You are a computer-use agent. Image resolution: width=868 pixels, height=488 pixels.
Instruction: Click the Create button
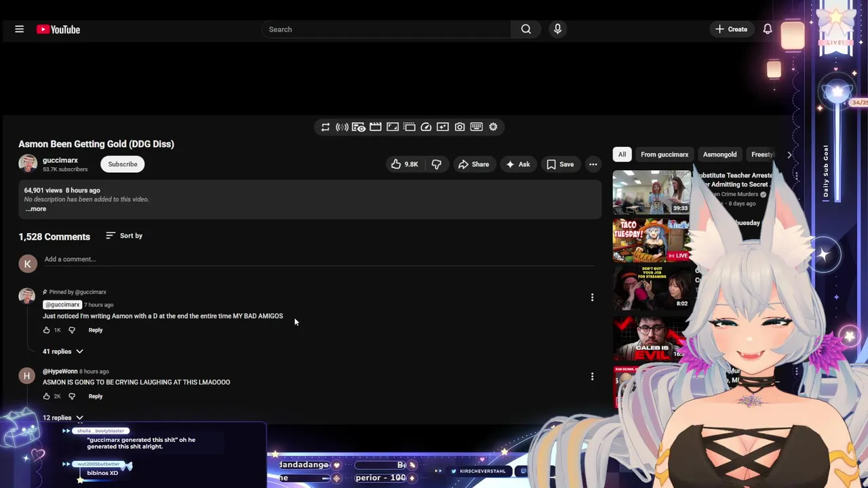point(731,29)
